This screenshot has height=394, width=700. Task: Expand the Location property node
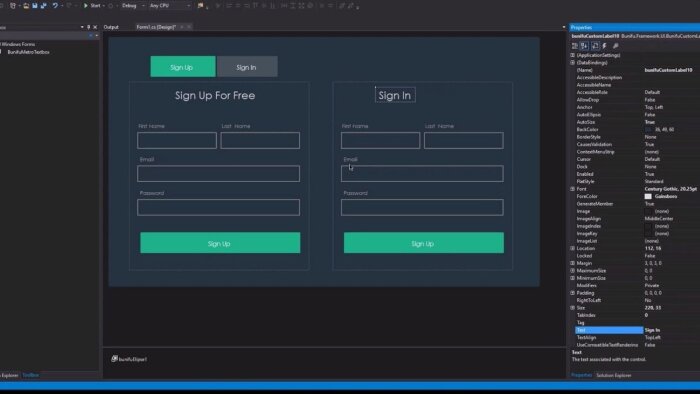coord(573,248)
